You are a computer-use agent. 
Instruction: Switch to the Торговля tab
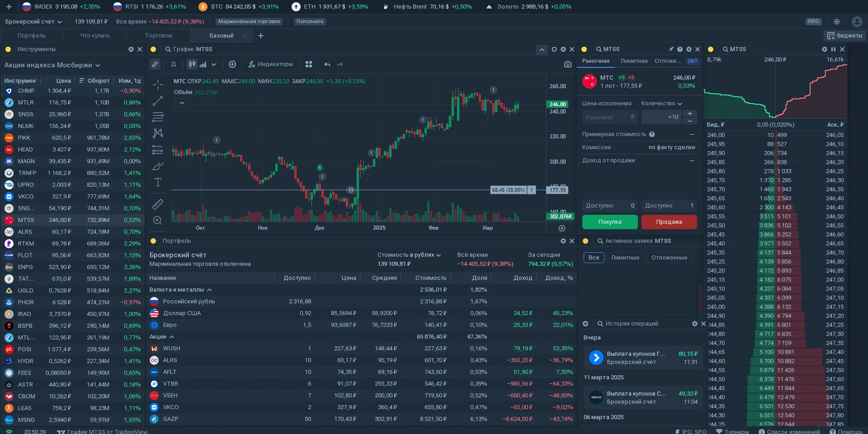coord(158,36)
